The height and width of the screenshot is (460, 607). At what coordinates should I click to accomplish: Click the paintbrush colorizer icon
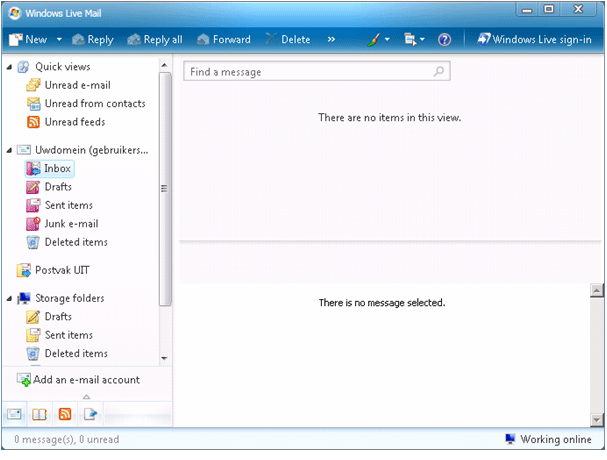(374, 39)
